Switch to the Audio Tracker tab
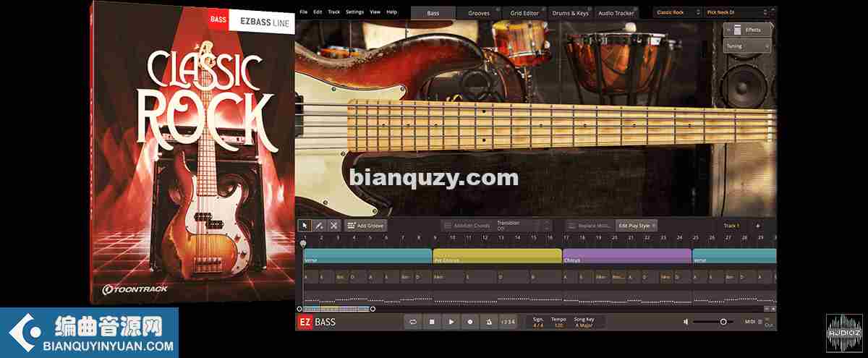Viewport: 868px width, 358px height. pyautogui.click(x=616, y=13)
